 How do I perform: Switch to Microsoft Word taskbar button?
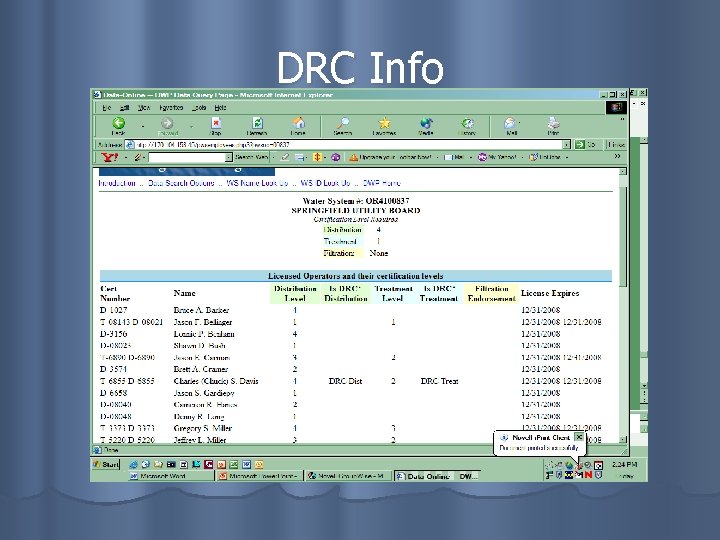171,476
